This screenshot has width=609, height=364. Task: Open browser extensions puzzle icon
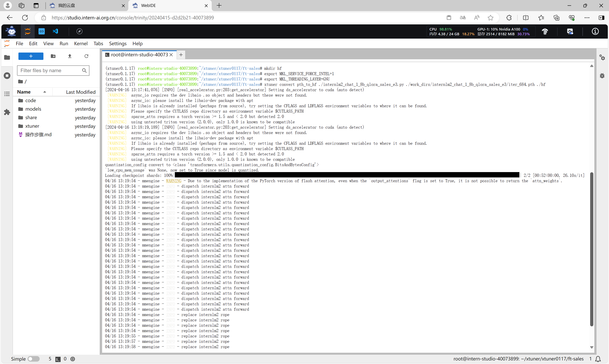509,18
